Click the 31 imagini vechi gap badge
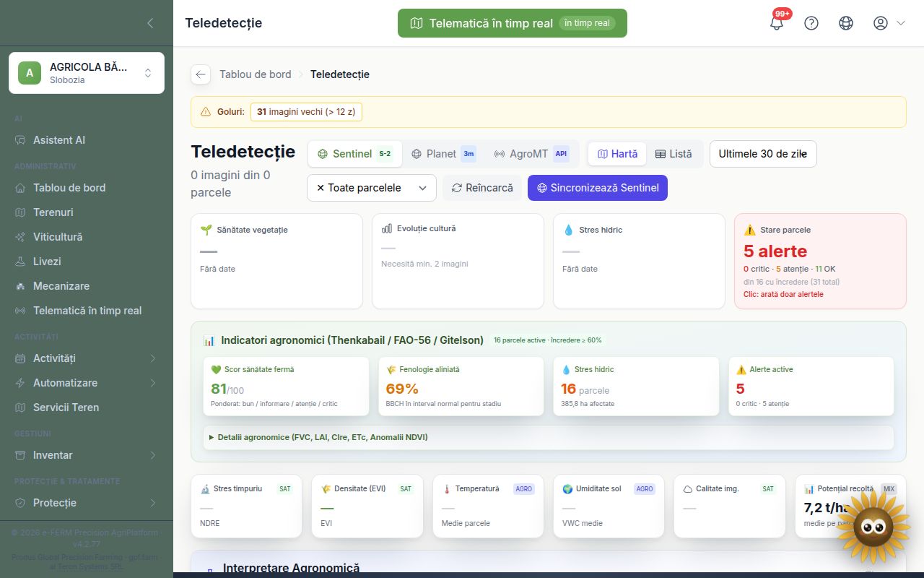Image resolution: width=924 pixels, height=578 pixels. tap(306, 112)
